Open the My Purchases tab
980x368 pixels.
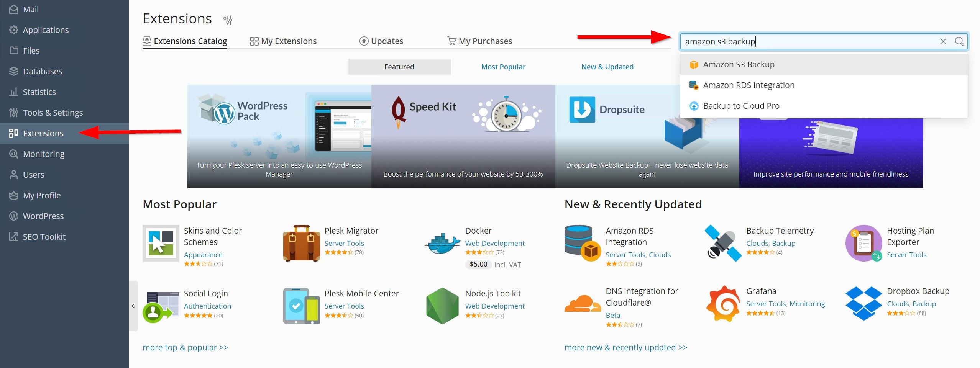[x=480, y=41]
